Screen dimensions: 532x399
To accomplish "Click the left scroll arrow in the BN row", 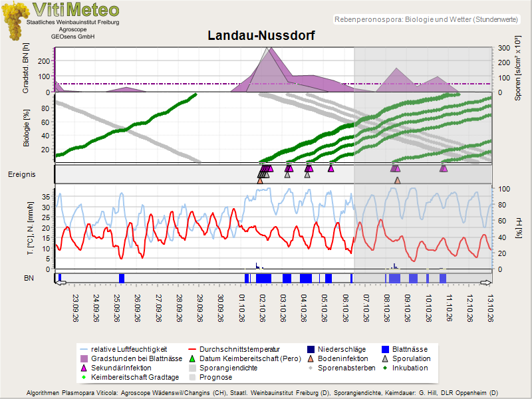I will pyautogui.click(x=61, y=283).
